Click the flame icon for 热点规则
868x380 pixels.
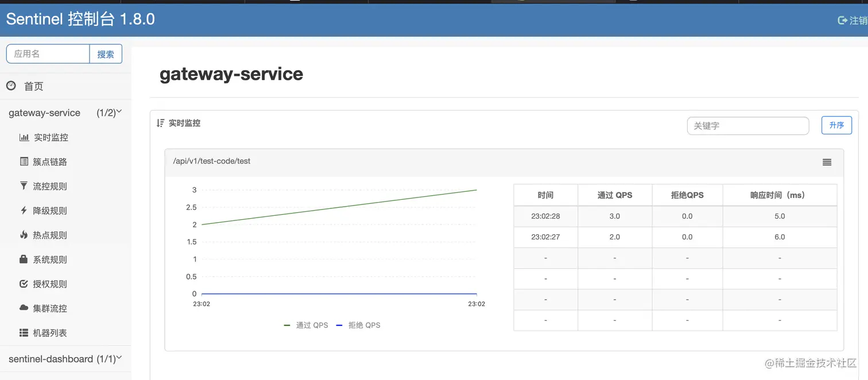tap(24, 235)
